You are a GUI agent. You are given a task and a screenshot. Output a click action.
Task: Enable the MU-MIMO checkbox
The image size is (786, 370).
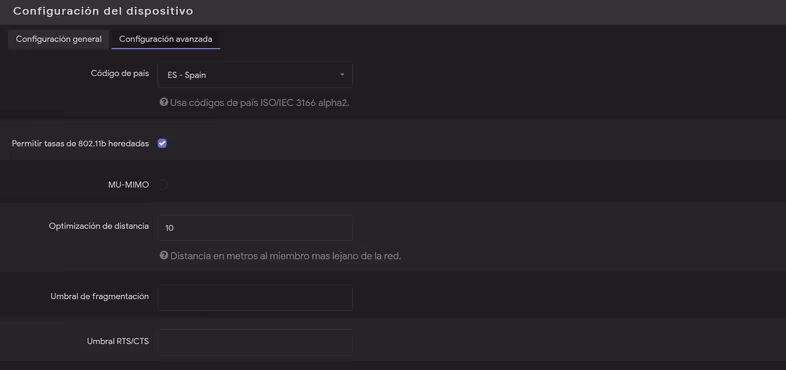point(162,184)
